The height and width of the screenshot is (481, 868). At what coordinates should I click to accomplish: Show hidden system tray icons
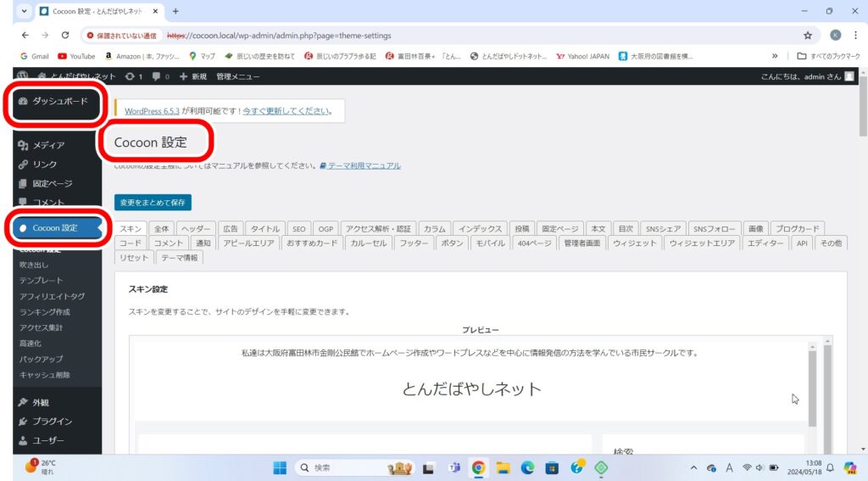694,467
